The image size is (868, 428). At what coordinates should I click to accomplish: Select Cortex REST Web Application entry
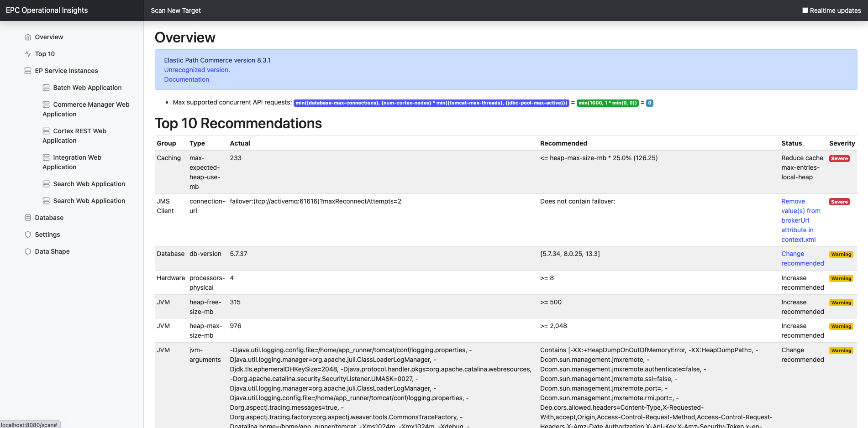point(74,136)
